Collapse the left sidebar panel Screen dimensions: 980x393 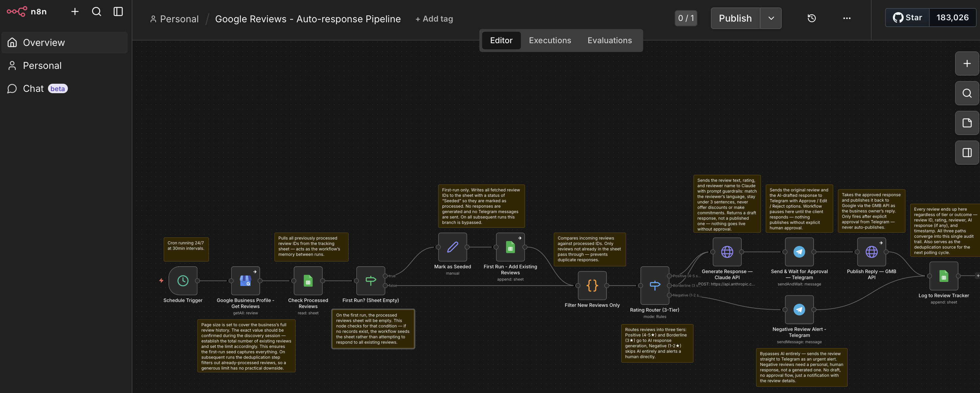click(x=118, y=11)
